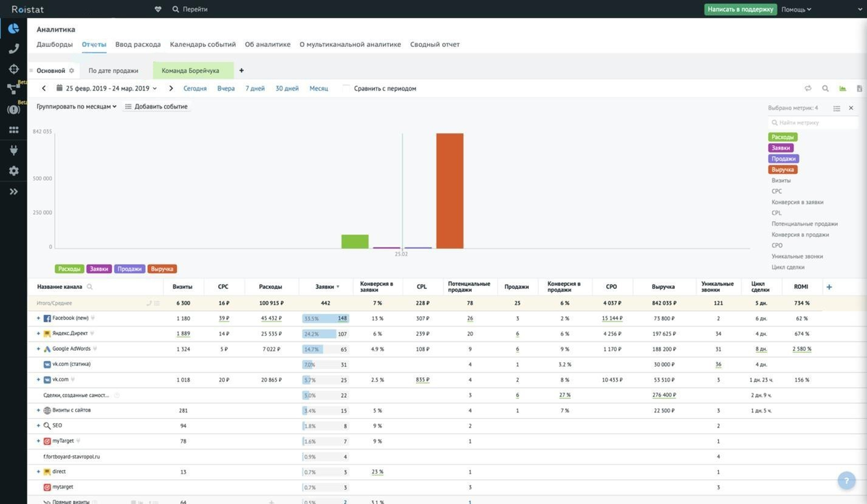Open the settings gear in sidebar
The image size is (867, 504).
[x=13, y=171]
